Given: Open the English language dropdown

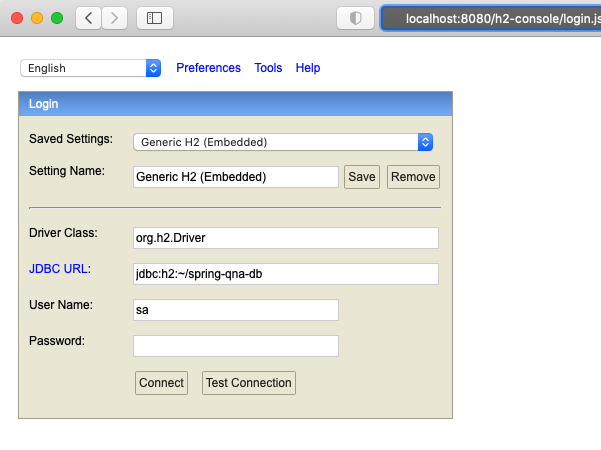Looking at the screenshot, I should (90, 68).
